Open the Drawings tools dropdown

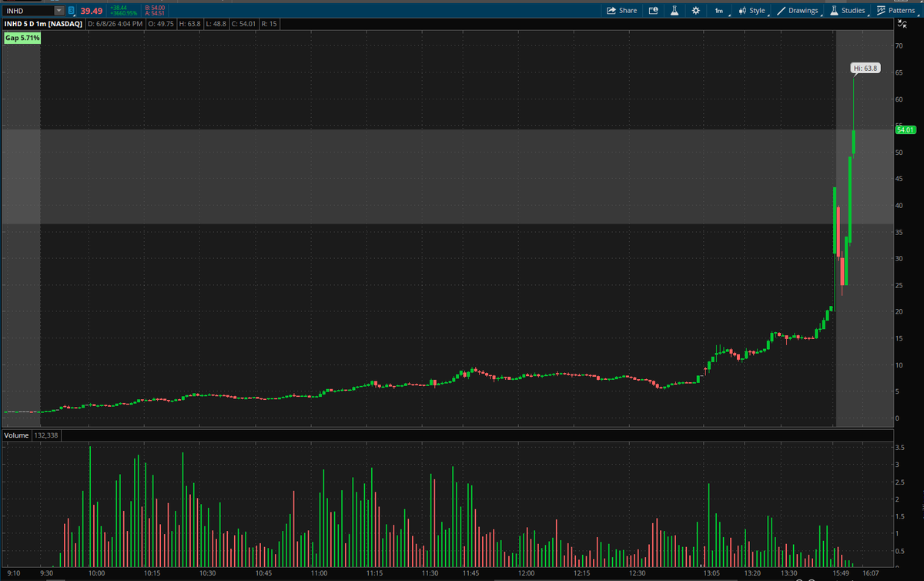tap(798, 11)
